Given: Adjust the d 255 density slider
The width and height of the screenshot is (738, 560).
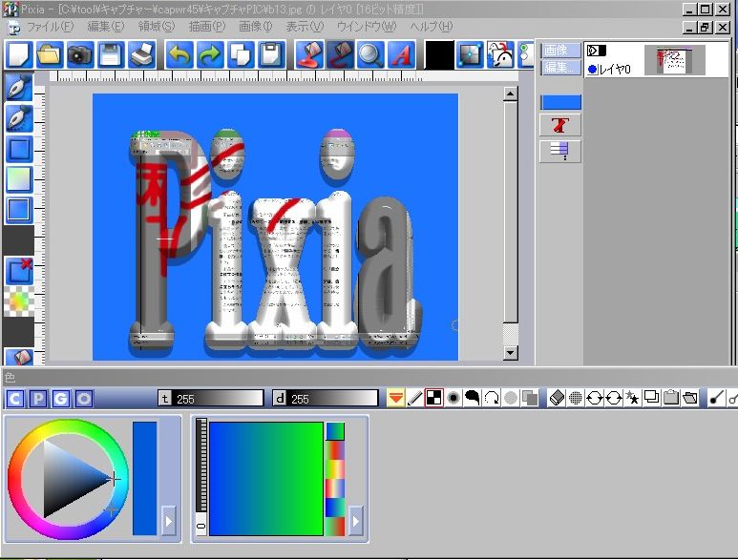Looking at the screenshot, I should tap(326, 399).
